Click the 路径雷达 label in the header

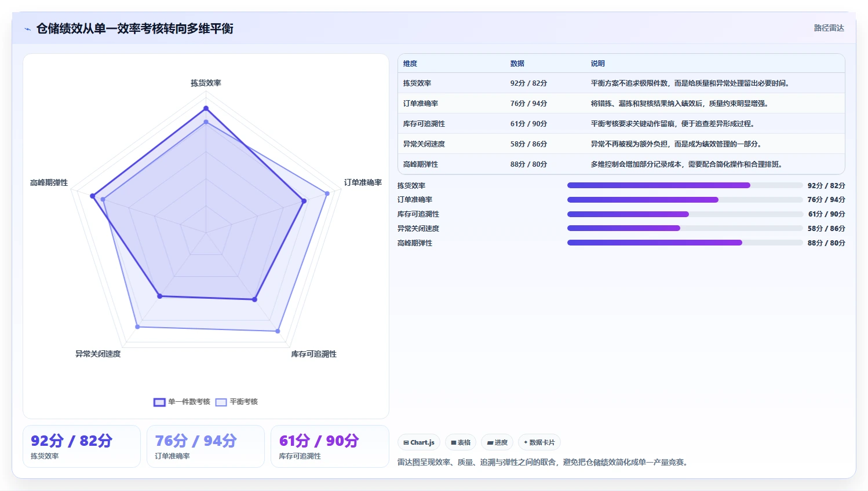tap(829, 28)
